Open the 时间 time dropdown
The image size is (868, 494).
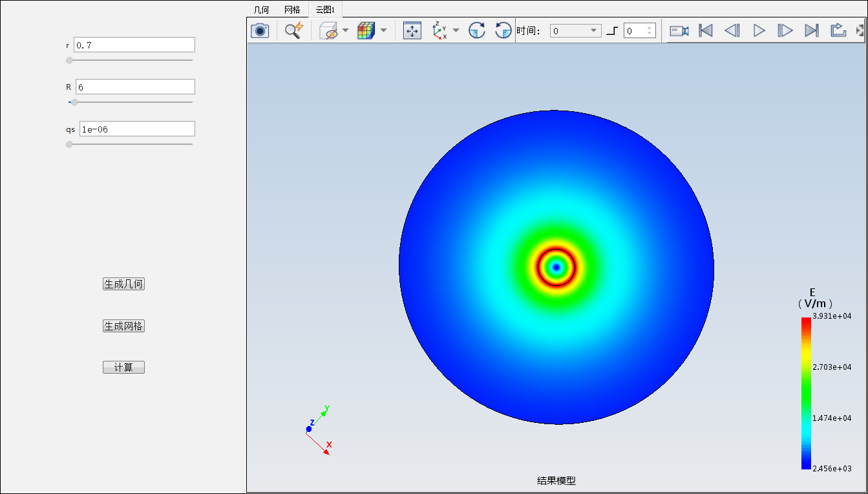pyautogui.click(x=576, y=30)
